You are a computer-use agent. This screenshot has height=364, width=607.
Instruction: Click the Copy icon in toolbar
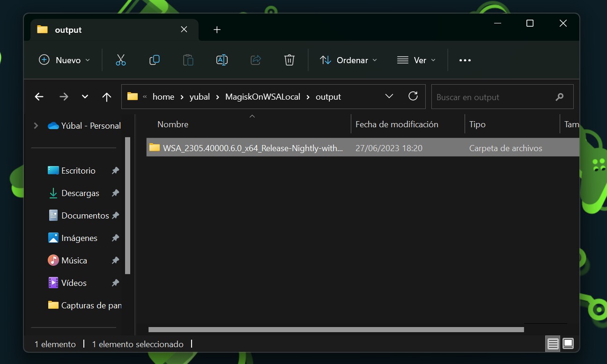pos(155,60)
